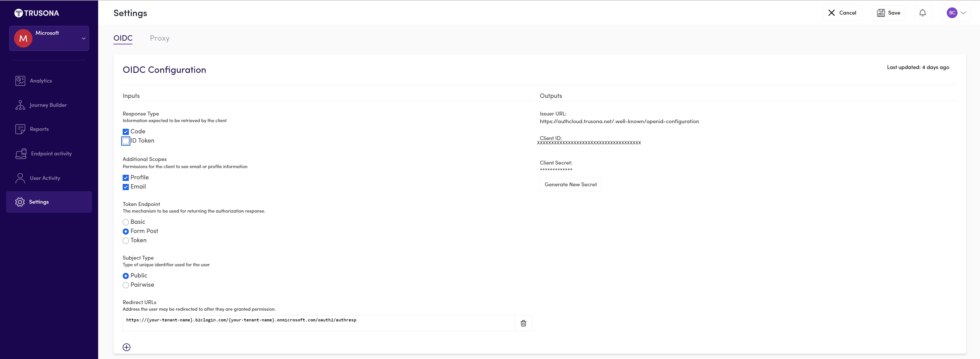Click the Redirect URLs label
Viewport: 980px width, 359px height.
139,302
